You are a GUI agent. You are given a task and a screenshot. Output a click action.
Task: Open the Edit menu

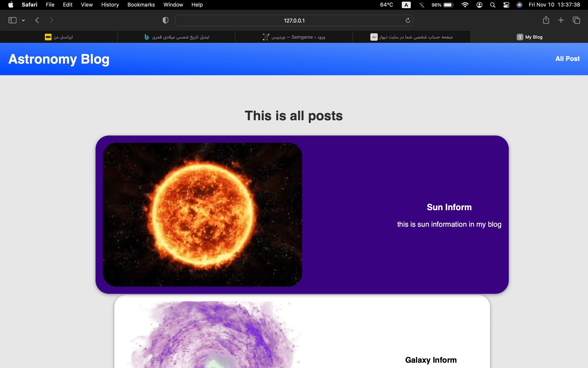pyautogui.click(x=68, y=5)
